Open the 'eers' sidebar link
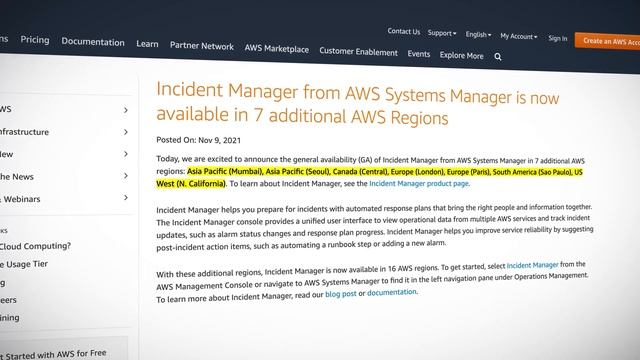Image resolution: width=640 pixels, height=360 pixels. tap(8, 300)
